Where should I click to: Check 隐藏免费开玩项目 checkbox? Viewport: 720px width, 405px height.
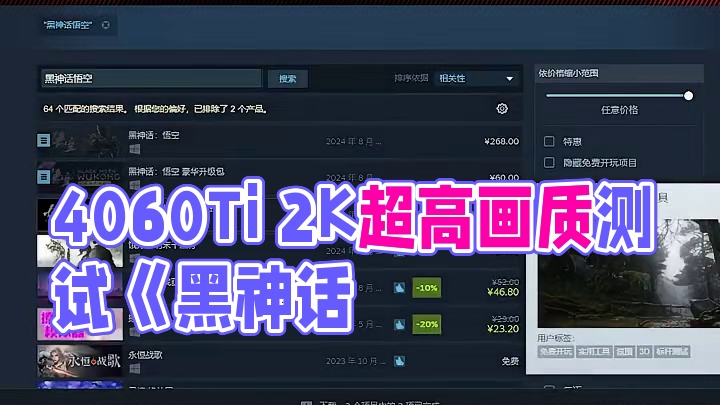pyautogui.click(x=549, y=163)
